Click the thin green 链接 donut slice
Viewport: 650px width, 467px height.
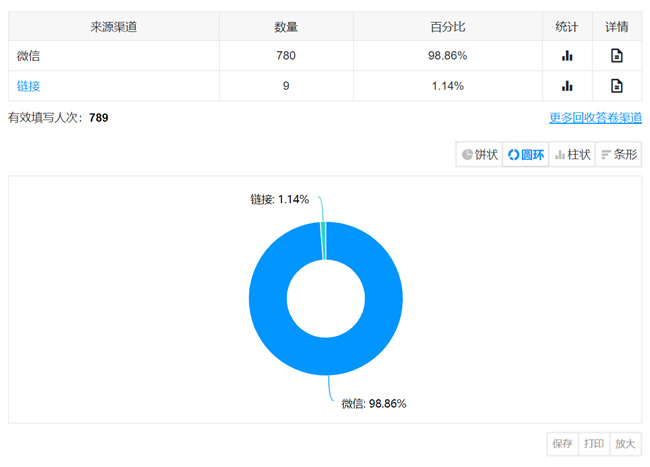coord(324,241)
